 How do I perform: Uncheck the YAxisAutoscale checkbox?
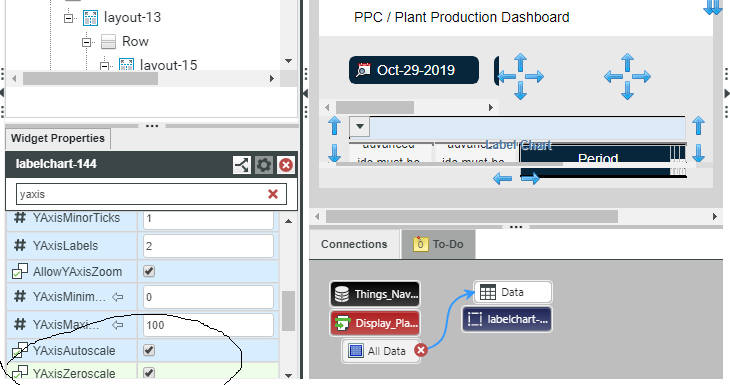pos(149,350)
